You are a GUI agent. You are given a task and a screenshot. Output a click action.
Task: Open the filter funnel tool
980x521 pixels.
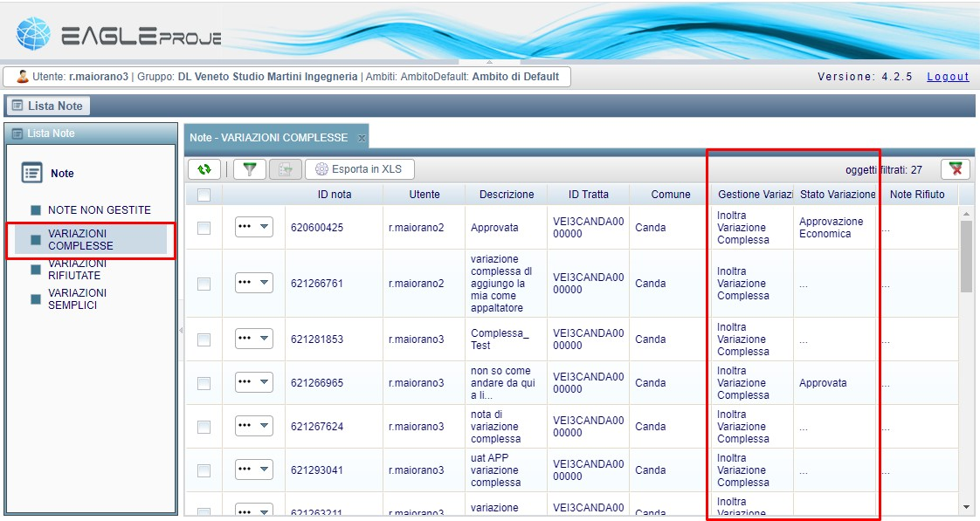[250, 169]
